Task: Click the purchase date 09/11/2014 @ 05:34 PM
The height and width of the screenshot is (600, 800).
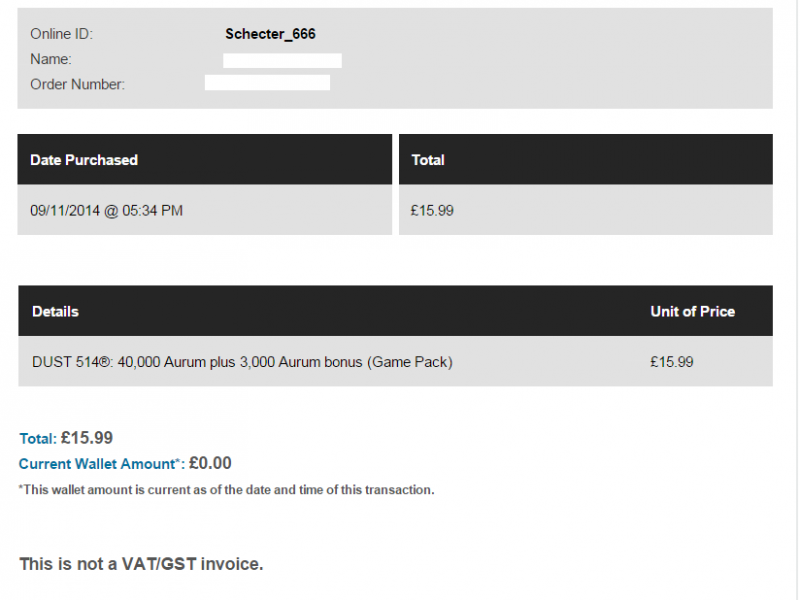Action: pos(106,211)
